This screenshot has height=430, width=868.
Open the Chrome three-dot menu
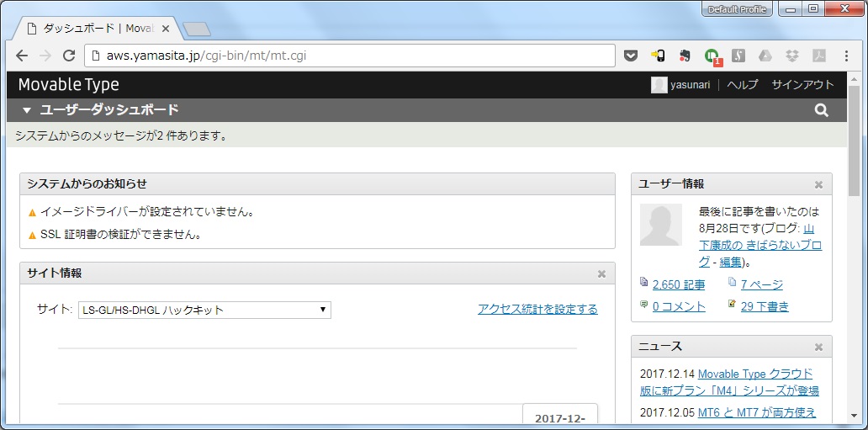[846, 56]
